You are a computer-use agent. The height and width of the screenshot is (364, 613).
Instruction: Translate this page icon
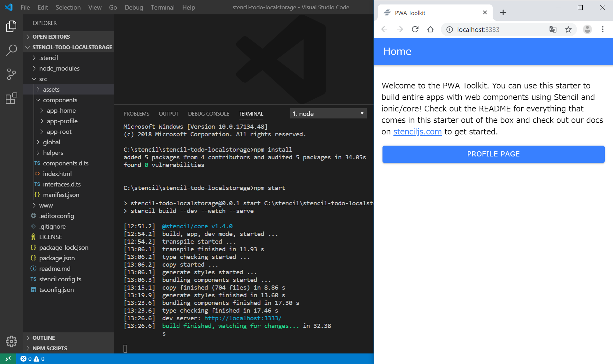(x=553, y=29)
